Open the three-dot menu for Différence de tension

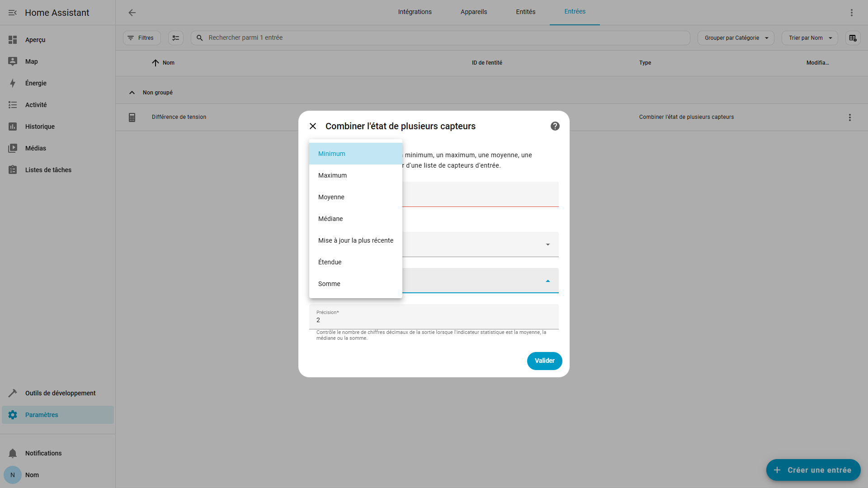coord(849,117)
